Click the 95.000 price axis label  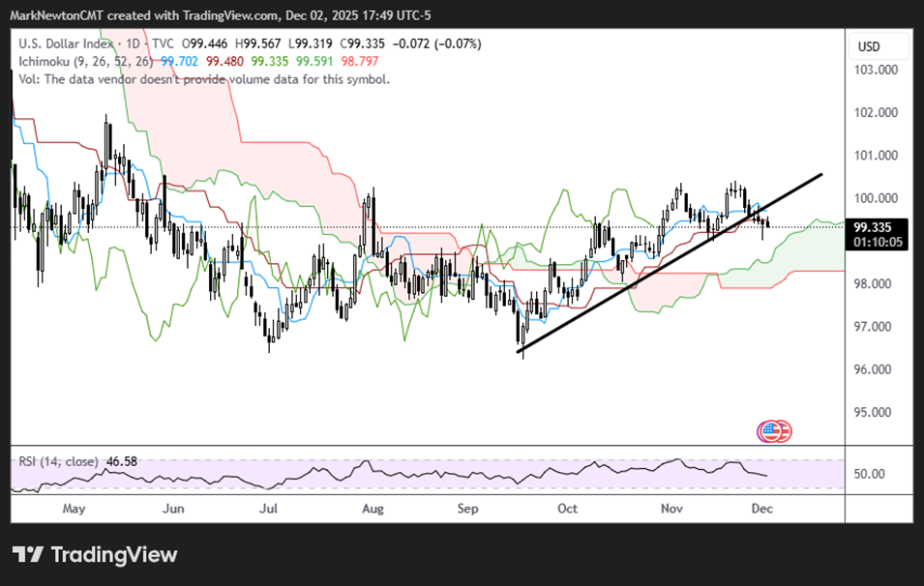point(875,412)
